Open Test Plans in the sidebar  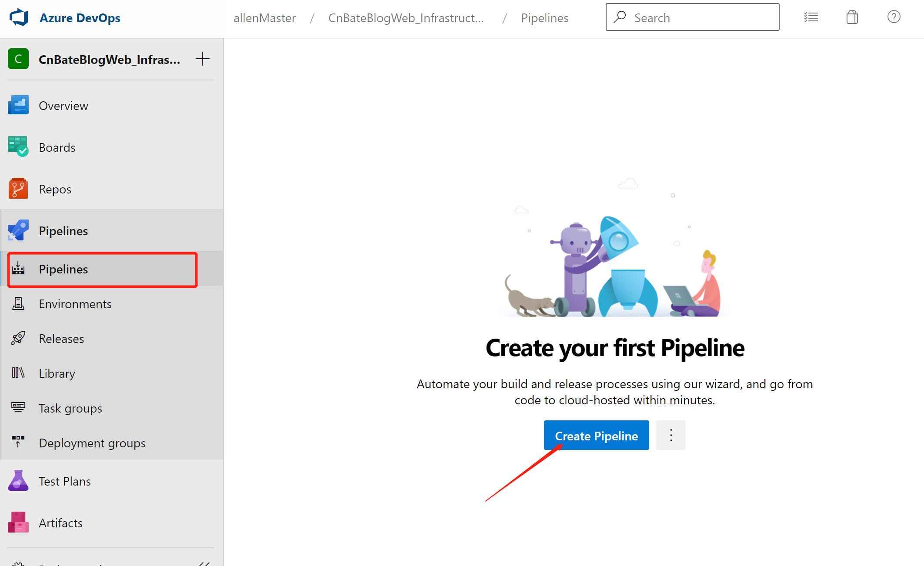112,481
